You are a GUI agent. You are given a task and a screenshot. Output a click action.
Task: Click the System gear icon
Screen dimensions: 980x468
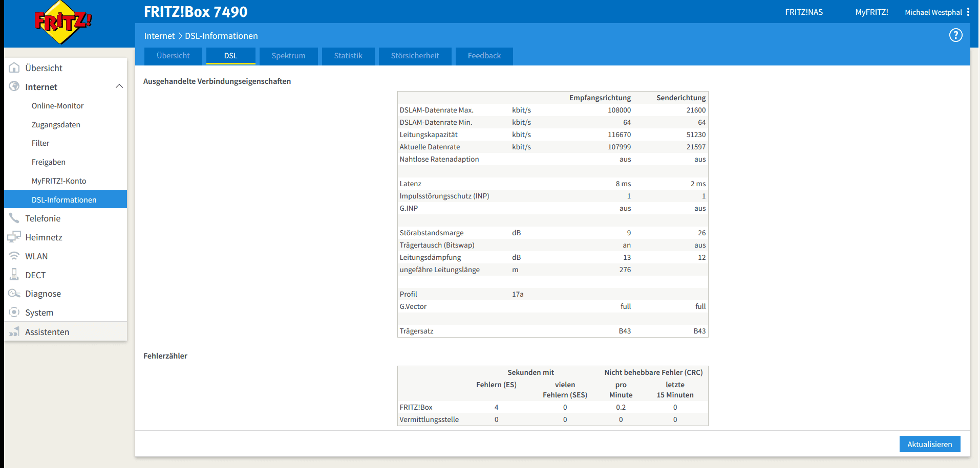point(14,313)
